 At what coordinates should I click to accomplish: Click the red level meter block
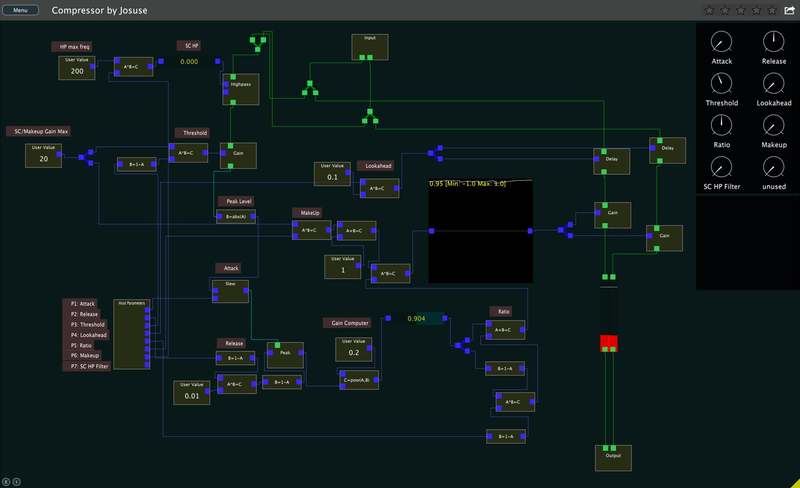(x=610, y=343)
